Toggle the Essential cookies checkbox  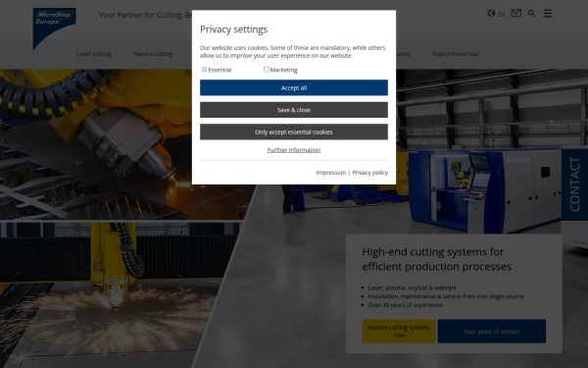click(x=205, y=70)
